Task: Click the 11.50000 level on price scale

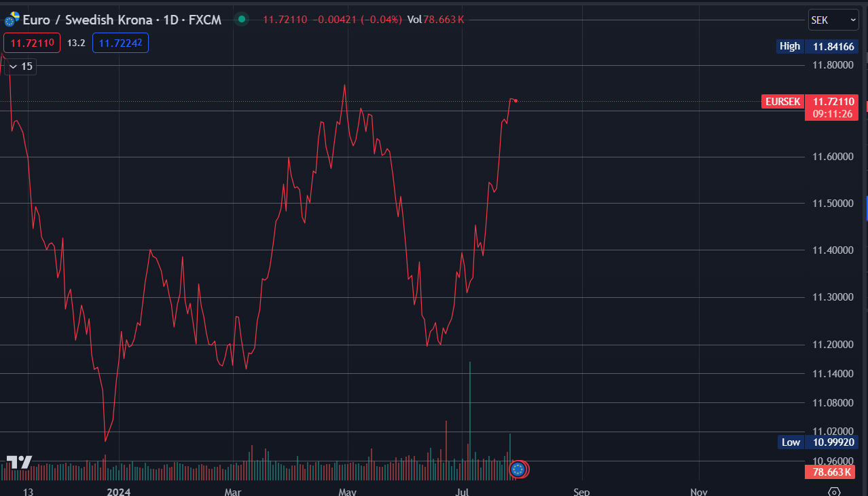Action: click(833, 204)
